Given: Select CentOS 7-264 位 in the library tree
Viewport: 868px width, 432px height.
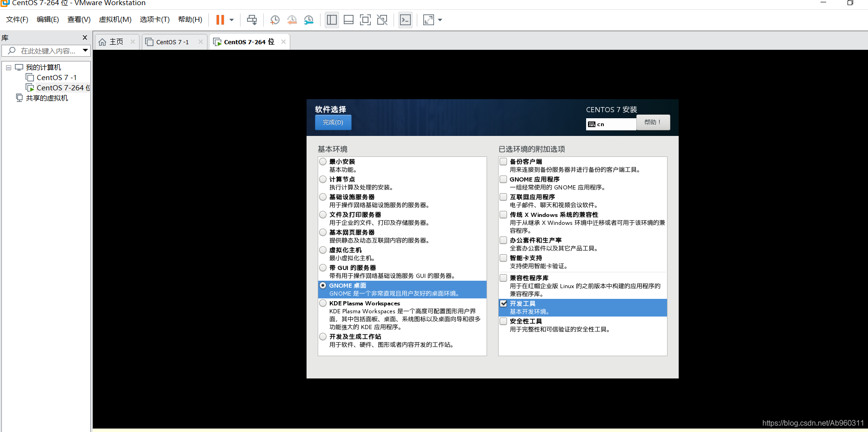Looking at the screenshot, I should pos(58,88).
